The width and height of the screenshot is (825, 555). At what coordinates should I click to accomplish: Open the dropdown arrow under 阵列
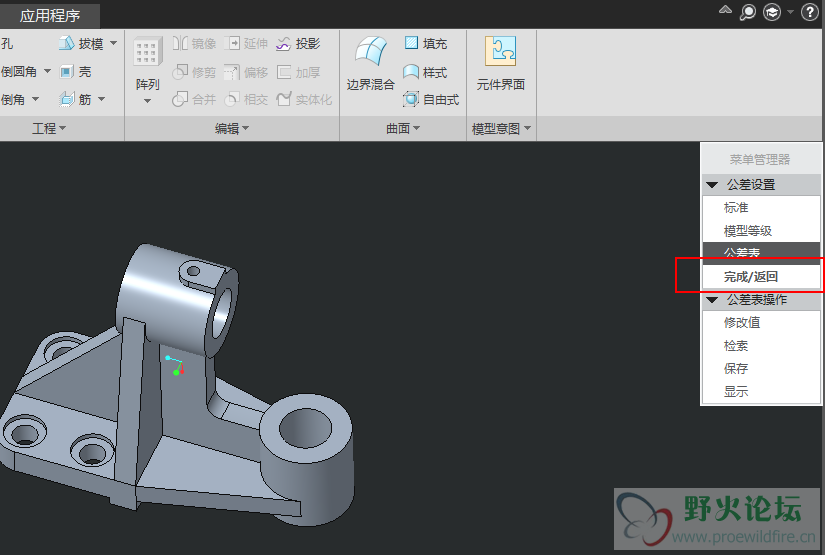(147, 101)
